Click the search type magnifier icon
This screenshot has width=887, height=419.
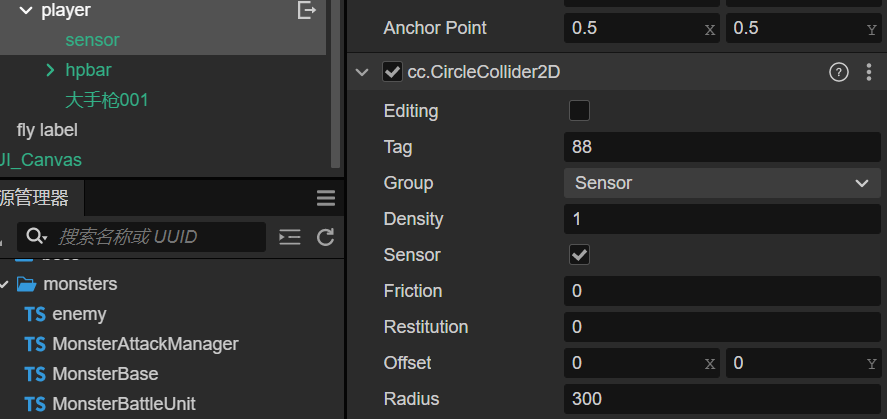tap(36, 237)
